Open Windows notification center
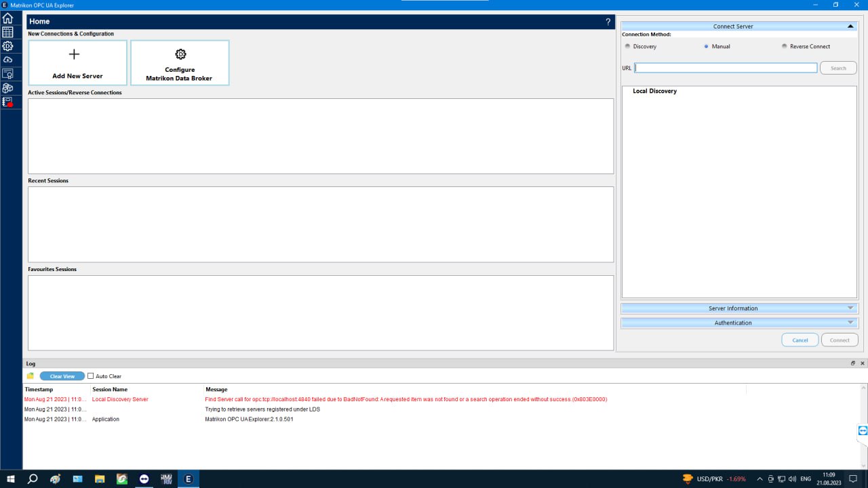Screen dimensions: 868x488 tap(854, 479)
